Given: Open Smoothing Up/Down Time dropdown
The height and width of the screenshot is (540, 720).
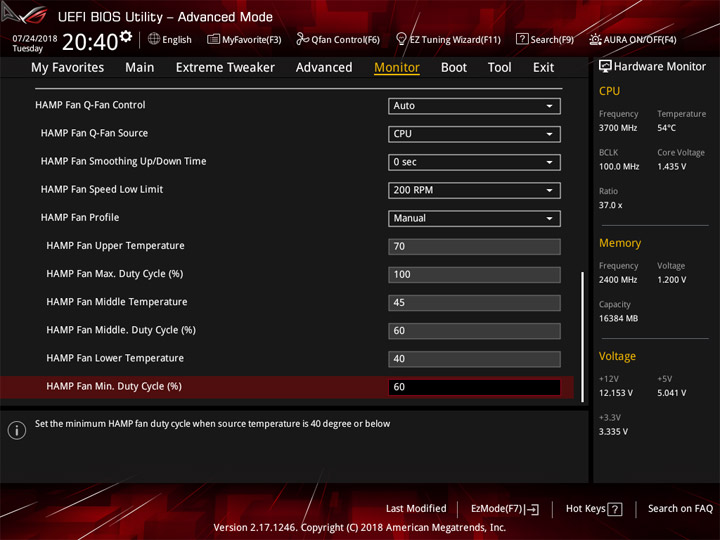Looking at the screenshot, I should pos(474,162).
